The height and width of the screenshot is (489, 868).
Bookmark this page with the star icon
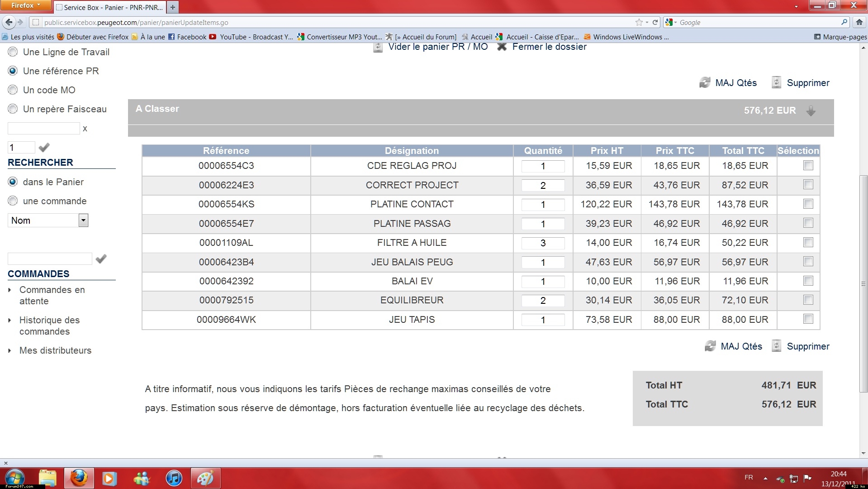(639, 22)
